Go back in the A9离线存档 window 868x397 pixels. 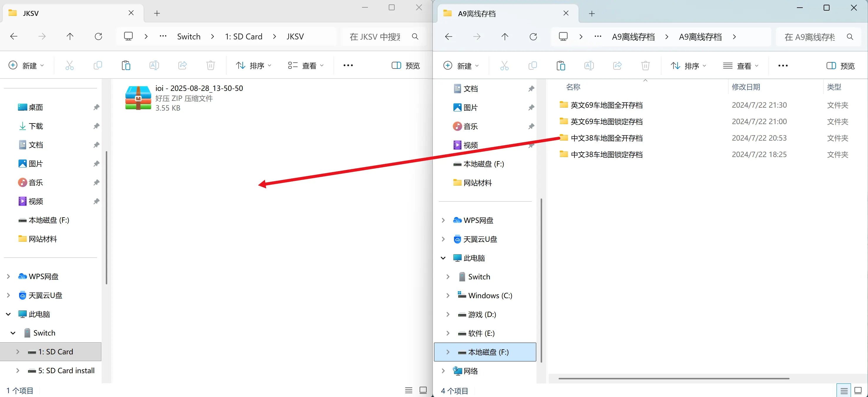point(449,37)
